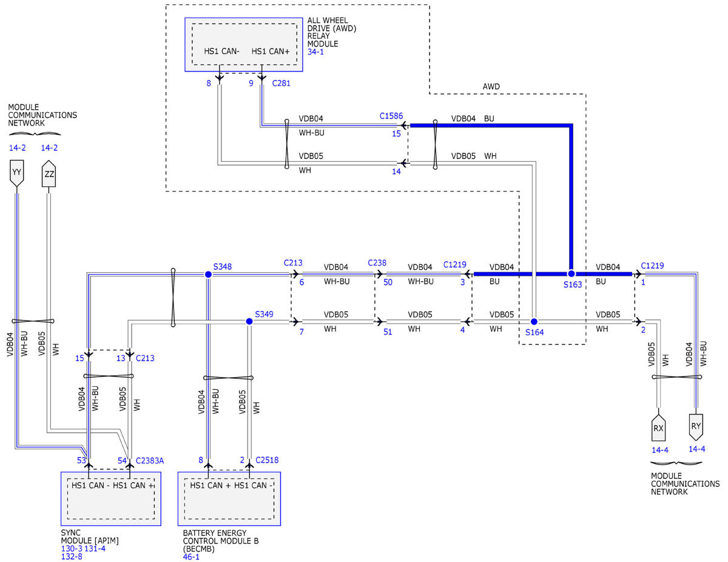This screenshot has height=562, width=728.
Task: Select the Battery Energy Control Module B box
Action: tap(230, 498)
